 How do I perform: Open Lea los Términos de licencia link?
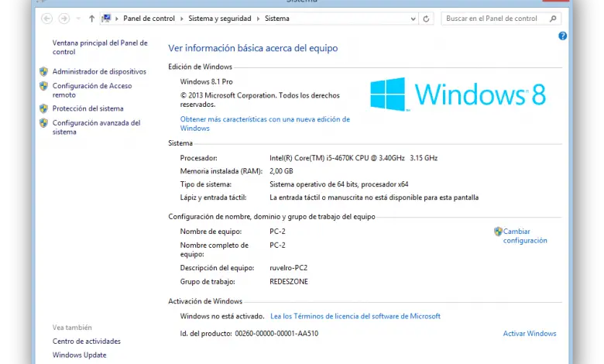click(x=355, y=316)
